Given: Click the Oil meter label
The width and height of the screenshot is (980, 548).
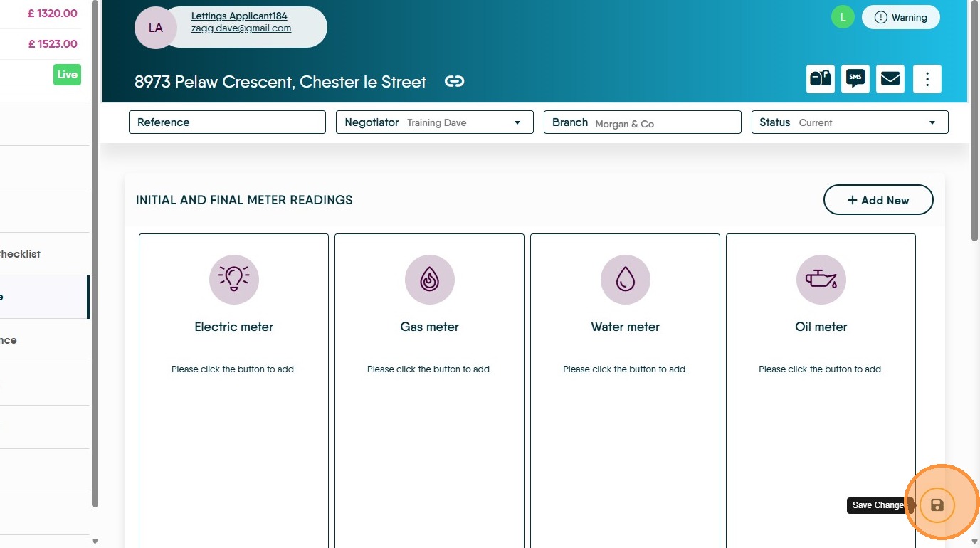Looking at the screenshot, I should [x=821, y=327].
